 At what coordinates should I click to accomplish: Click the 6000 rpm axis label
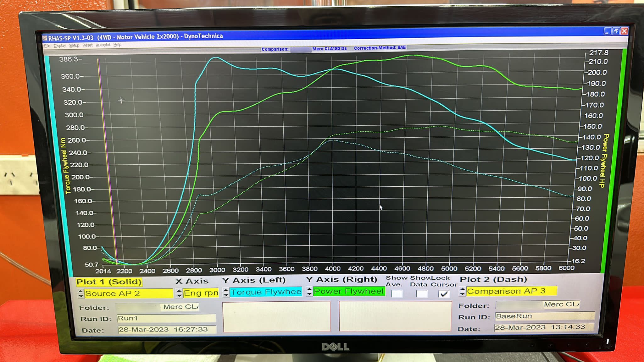(567, 268)
